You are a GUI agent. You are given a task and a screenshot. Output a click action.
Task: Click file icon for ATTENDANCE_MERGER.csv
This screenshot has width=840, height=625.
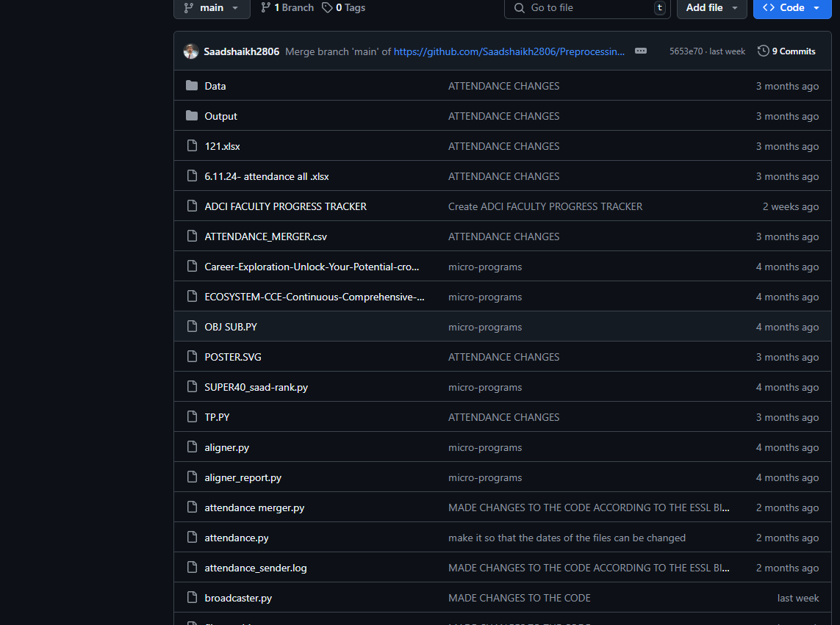[x=192, y=236]
